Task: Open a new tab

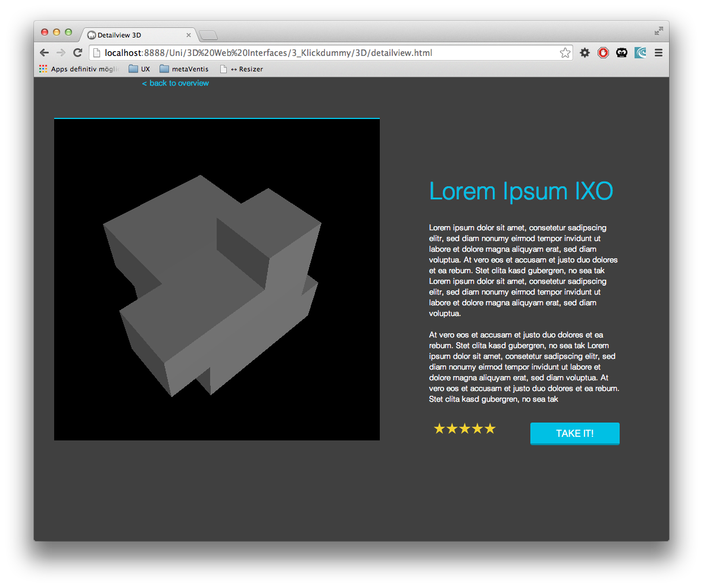Action: point(208,35)
